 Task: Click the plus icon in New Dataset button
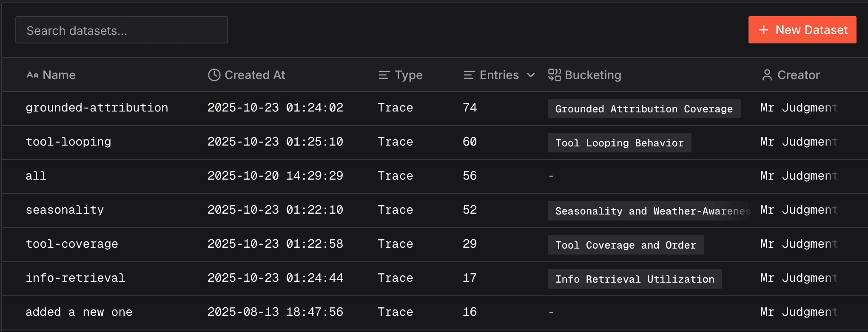tap(763, 30)
